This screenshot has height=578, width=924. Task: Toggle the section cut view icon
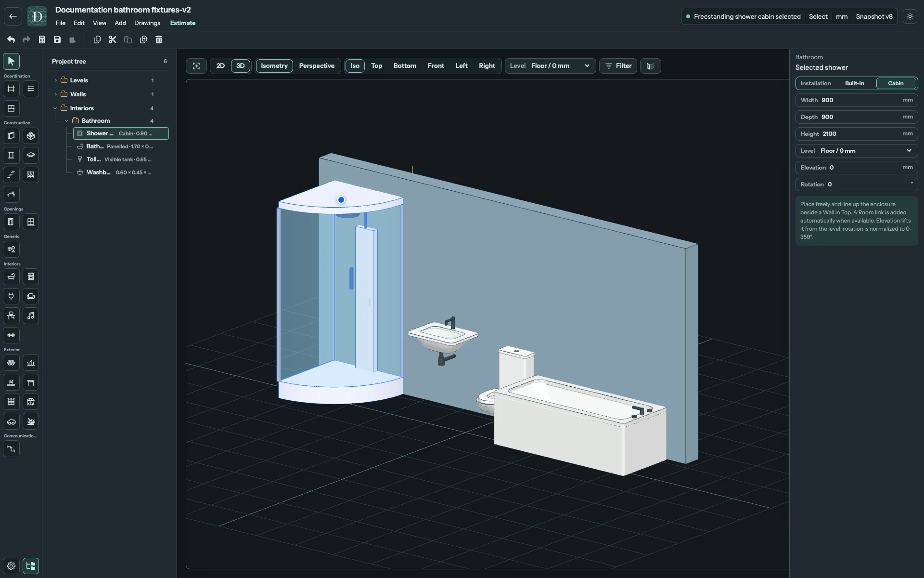(651, 66)
